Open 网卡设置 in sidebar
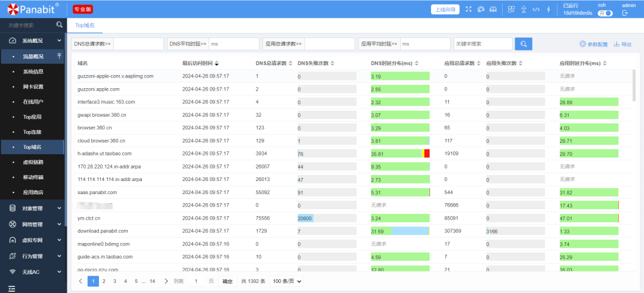The width and height of the screenshot is (644, 293). coord(33,86)
